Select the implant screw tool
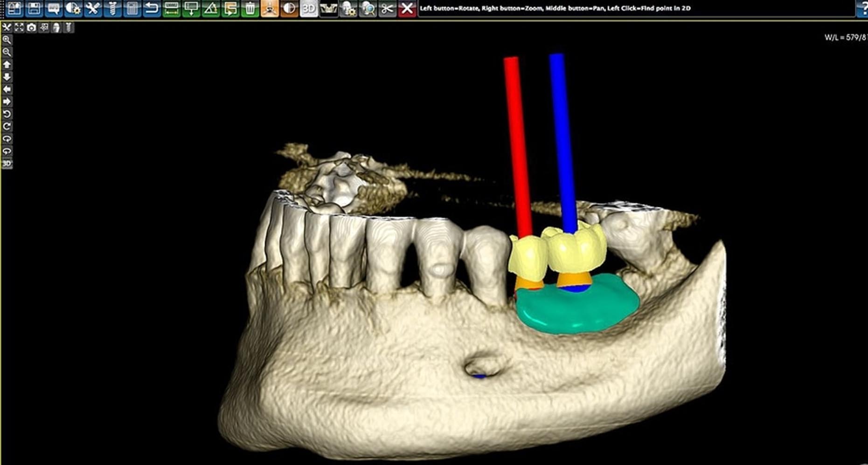The width and height of the screenshot is (868, 465). 112,8
